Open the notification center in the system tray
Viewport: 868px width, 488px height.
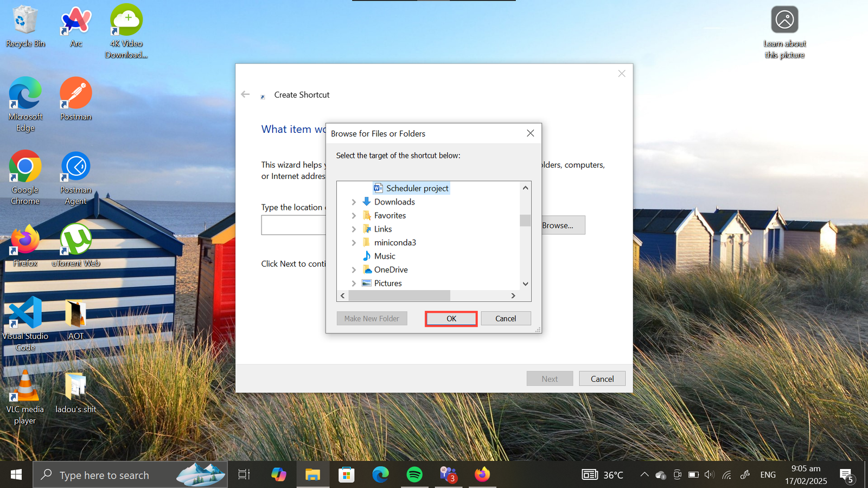(x=846, y=474)
